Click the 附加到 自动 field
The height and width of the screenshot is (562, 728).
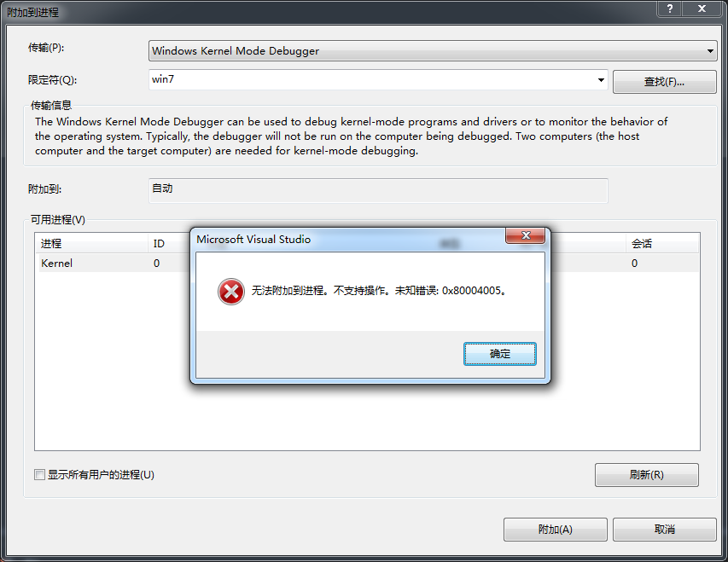tap(378, 190)
